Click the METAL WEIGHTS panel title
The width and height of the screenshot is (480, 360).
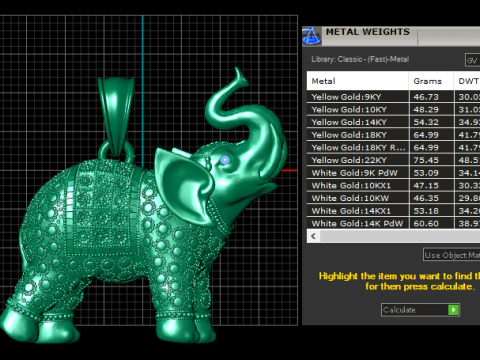tap(368, 32)
